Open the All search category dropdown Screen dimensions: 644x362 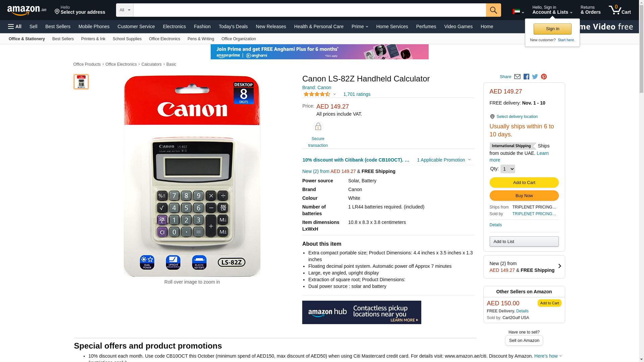click(125, 10)
